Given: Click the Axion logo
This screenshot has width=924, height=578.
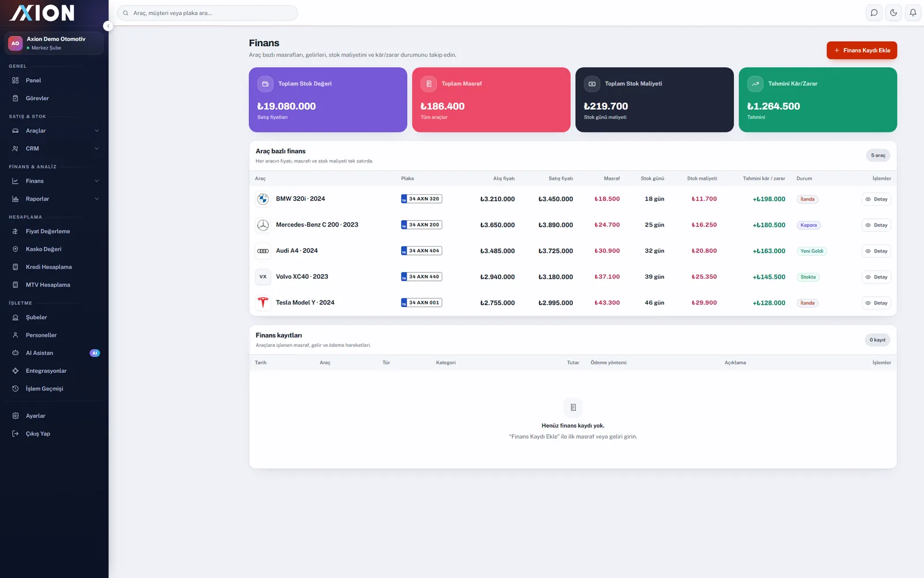Looking at the screenshot, I should pyautogui.click(x=42, y=13).
